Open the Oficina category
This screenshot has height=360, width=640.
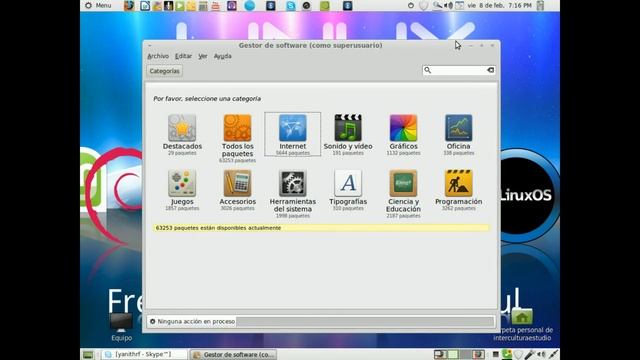pos(458,135)
